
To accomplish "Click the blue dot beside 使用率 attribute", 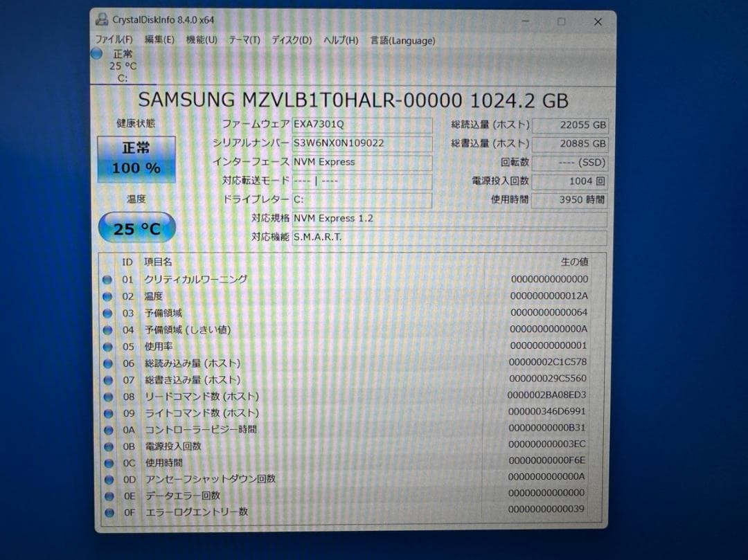I will point(109,346).
